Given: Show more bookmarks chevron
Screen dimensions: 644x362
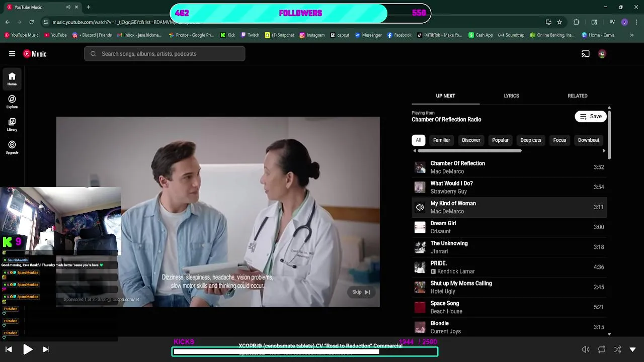Looking at the screenshot, I should pyautogui.click(x=632, y=35).
